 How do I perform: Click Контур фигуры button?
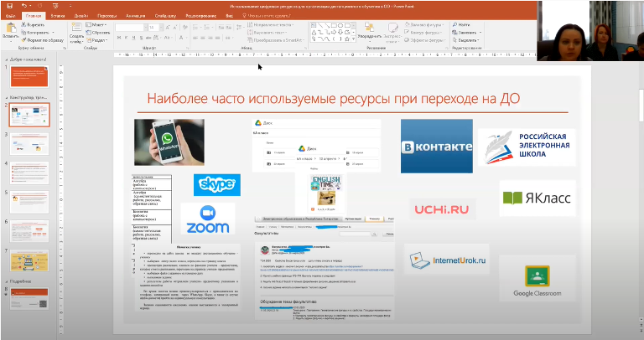(x=423, y=33)
